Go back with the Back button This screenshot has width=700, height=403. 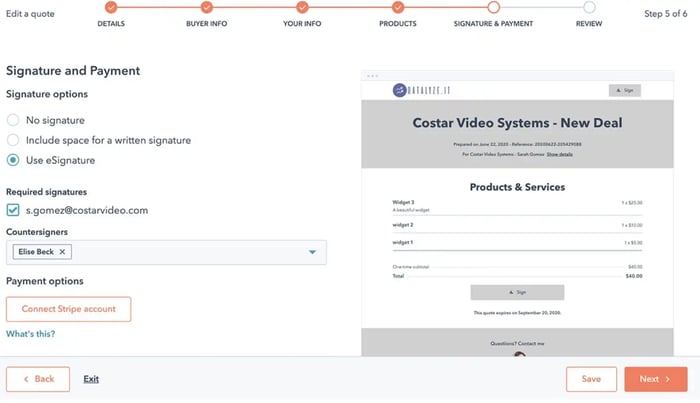pos(38,379)
